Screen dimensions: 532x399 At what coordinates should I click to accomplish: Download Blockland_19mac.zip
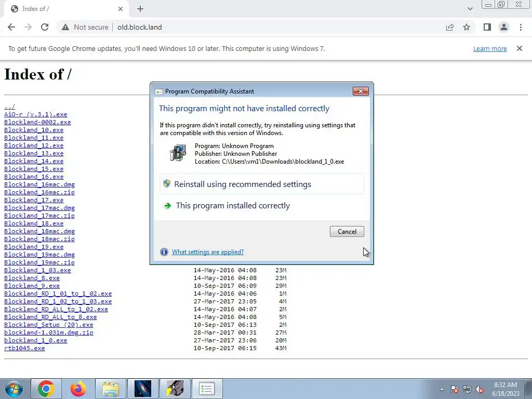(x=39, y=262)
